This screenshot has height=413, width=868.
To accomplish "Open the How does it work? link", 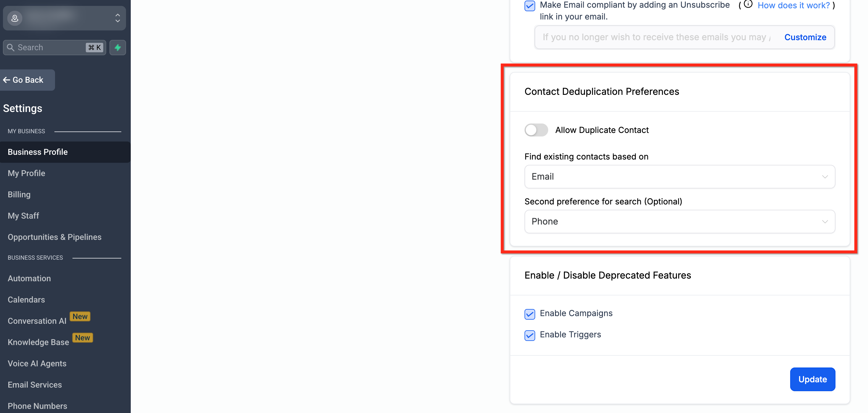I will [793, 5].
